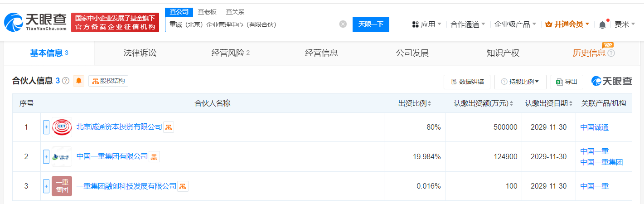Open 中国诚通 related institution link

[595, 127]
